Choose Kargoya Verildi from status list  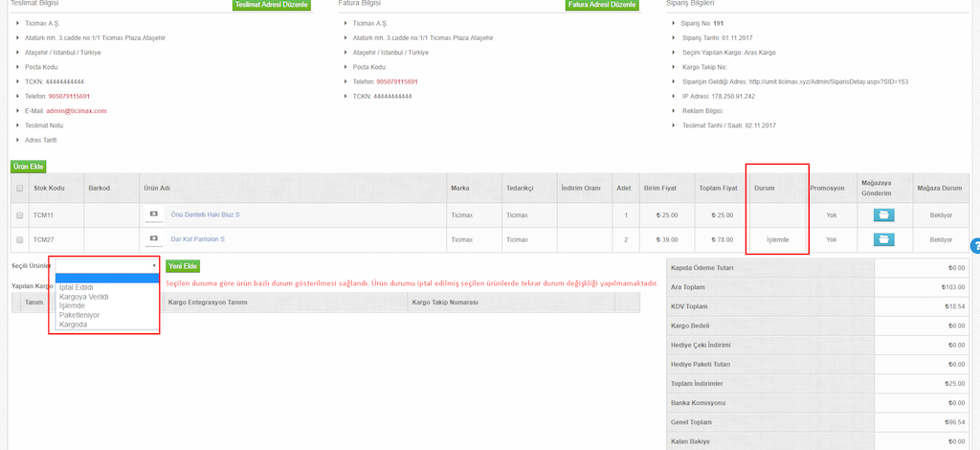[x=84, y=297]
